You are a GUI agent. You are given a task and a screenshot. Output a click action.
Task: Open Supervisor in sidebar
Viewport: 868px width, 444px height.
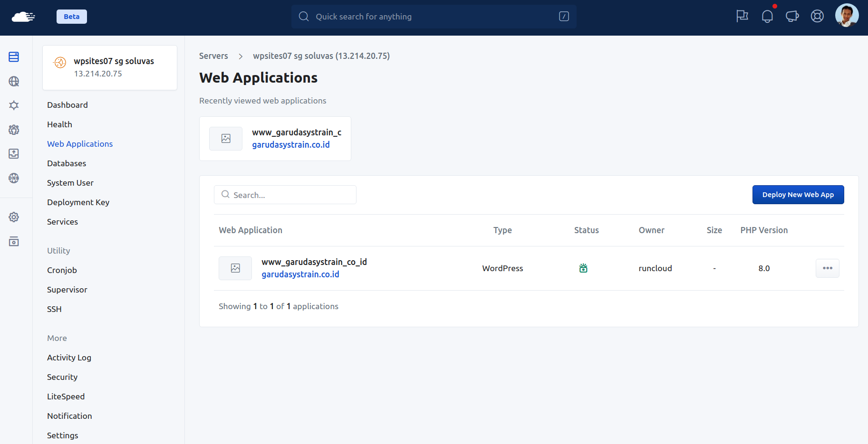pyautogui.click(x=67, y=290)
